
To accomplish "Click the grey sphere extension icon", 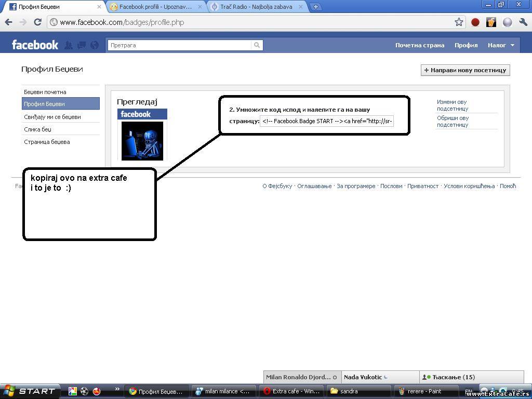I will point(507,22).
